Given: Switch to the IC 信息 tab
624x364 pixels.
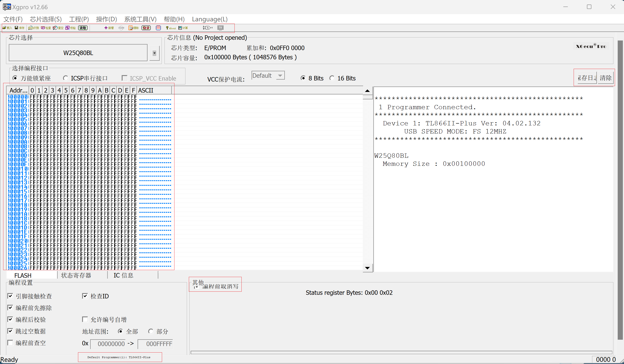Looking at the screenshot, I should (123, 275).
